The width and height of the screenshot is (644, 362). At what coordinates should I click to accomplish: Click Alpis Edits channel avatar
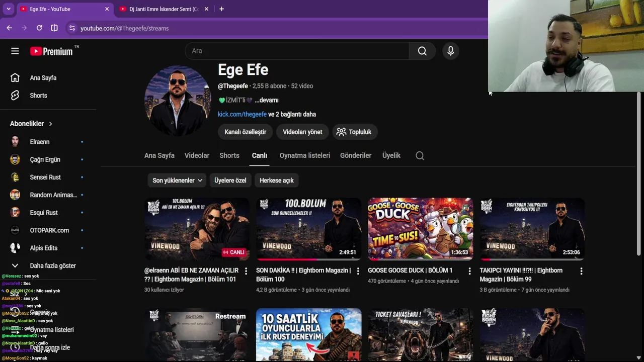tap(15, 248)
